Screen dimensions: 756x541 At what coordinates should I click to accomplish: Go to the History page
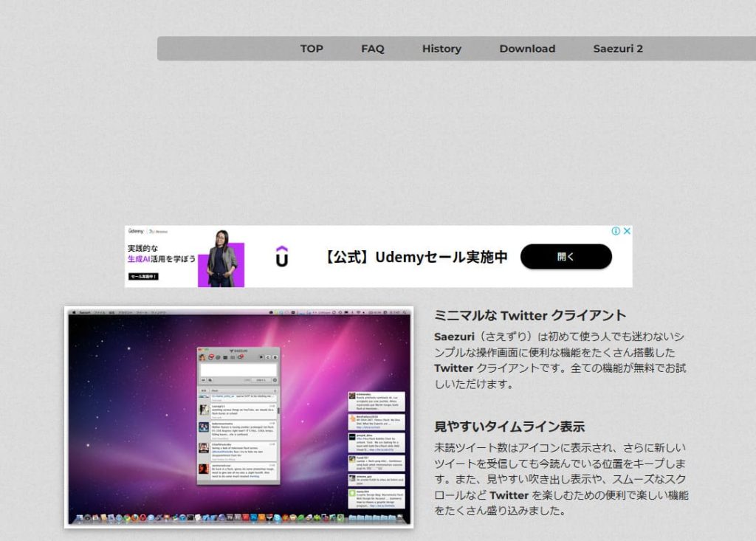(441, 49)
